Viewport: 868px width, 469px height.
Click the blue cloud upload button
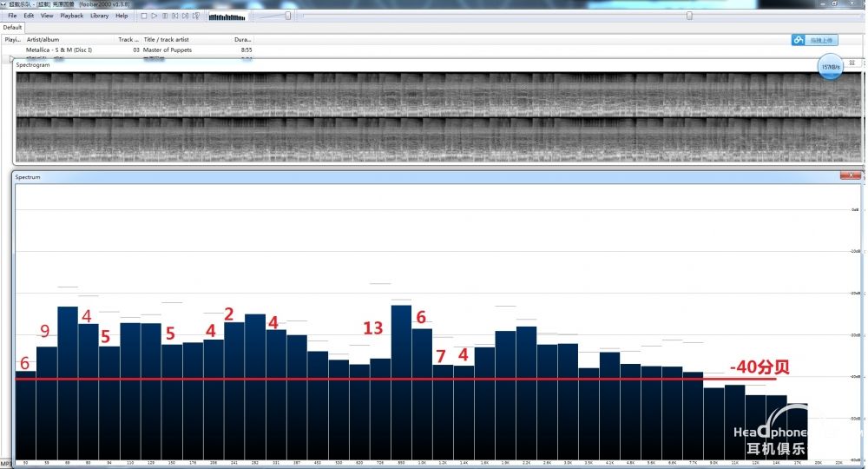(x=814, y=40)
